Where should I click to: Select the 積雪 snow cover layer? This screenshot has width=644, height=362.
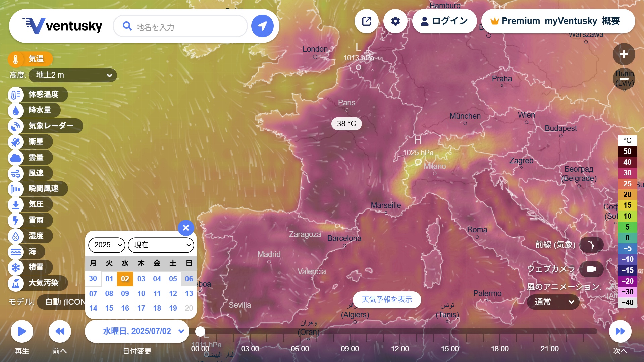30,267
